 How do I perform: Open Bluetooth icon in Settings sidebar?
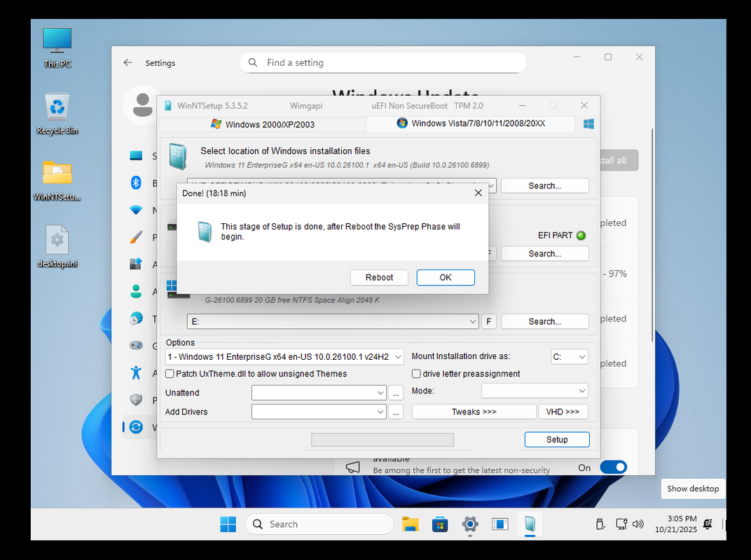tap(136, 183)
